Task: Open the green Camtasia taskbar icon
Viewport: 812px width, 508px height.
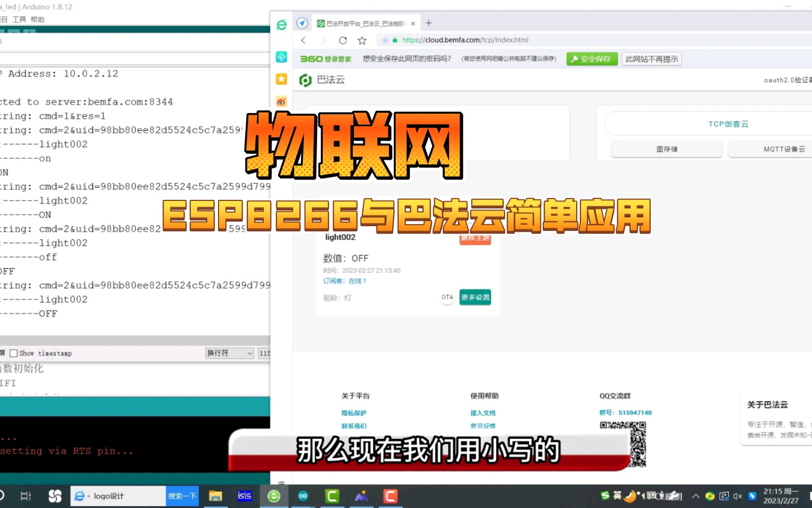Action: (332, 496)
